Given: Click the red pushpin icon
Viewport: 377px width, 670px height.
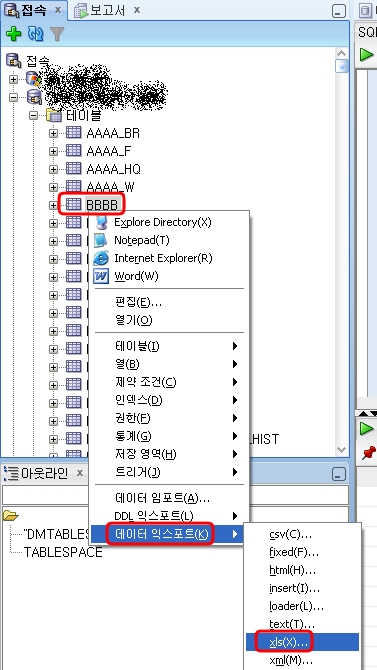Looking at the screenshot, I should 368,453.
